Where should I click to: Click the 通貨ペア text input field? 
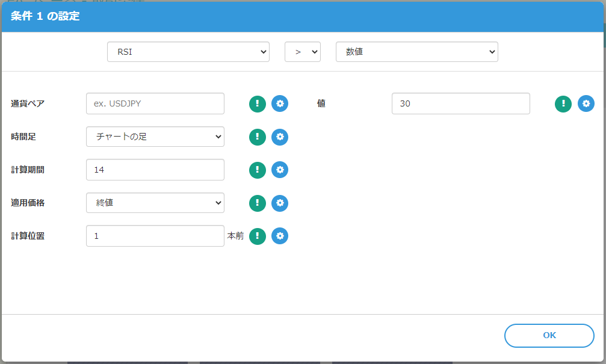coord(155,103)
